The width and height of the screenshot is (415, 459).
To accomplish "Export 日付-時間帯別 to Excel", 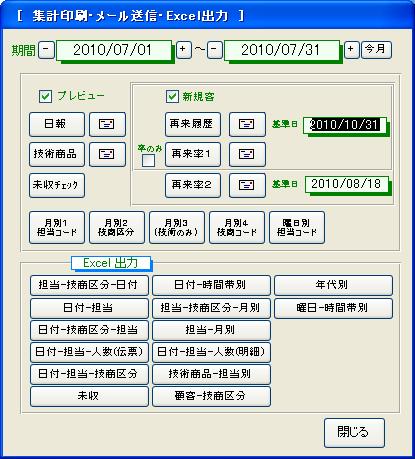I will [x=211, y=285].
